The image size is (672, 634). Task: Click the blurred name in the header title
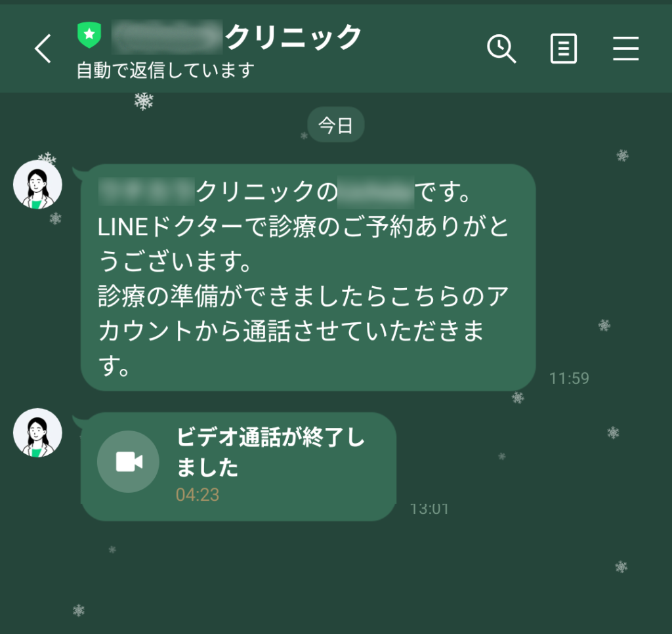[167, 37]
